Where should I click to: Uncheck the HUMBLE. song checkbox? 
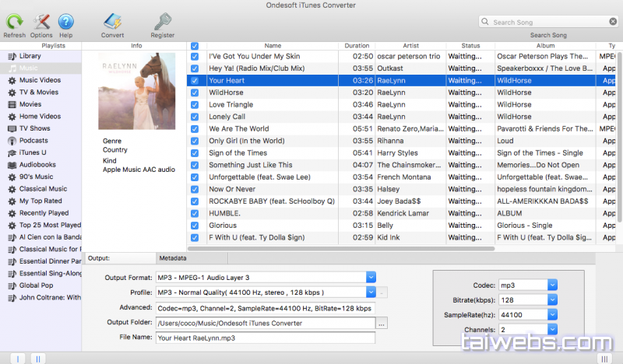tap(194, 213)
